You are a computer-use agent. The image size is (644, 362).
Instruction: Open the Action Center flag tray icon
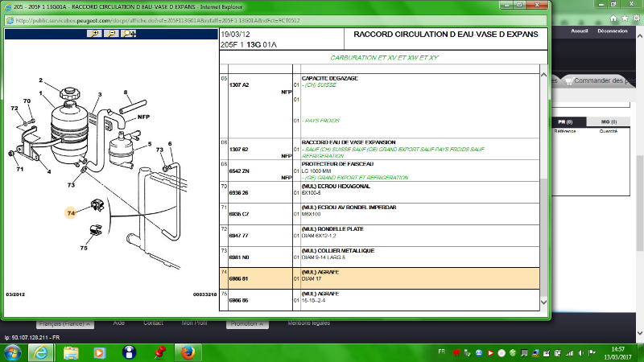(x=592, y=353)
